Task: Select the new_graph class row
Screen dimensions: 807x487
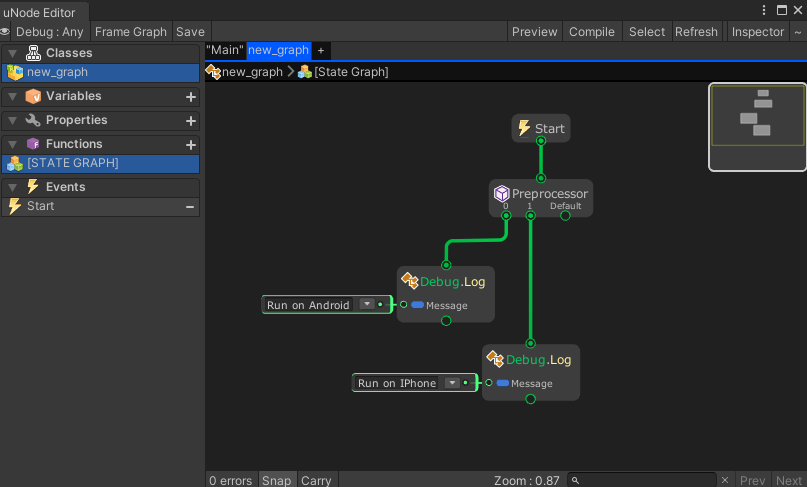Action: [x=100, y=73]
